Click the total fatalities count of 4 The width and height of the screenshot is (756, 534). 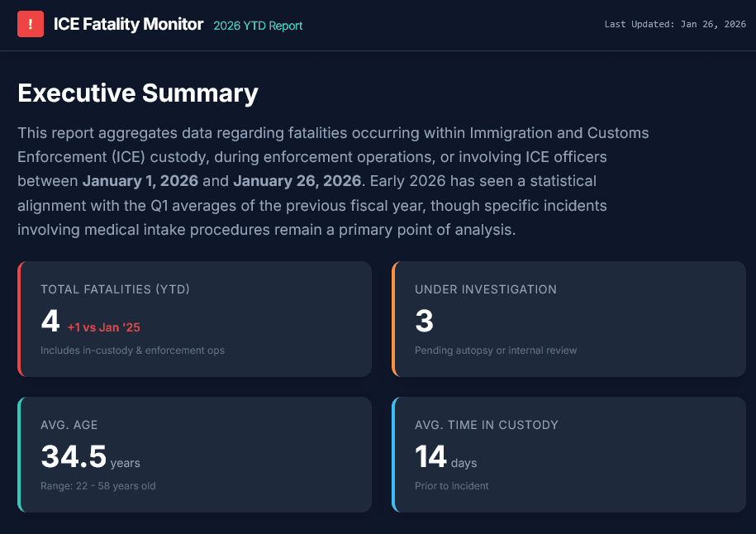50,322
